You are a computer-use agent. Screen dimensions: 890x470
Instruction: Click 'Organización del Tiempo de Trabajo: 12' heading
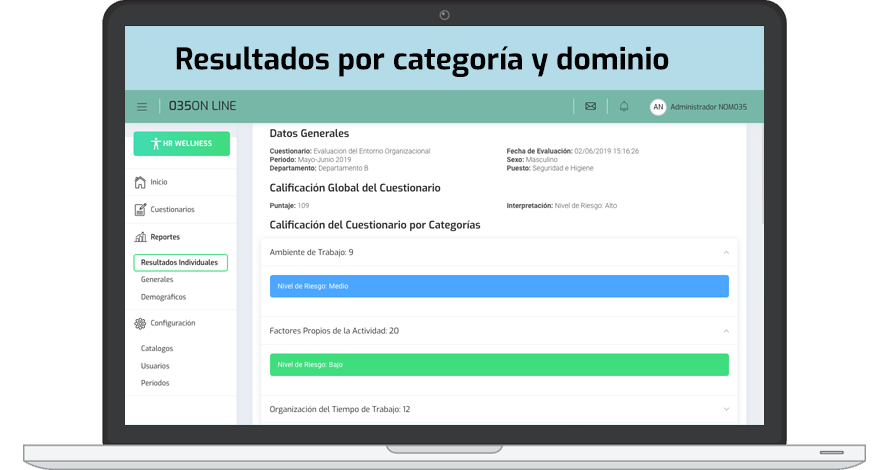pyautogui.click(x=339, y=409)
